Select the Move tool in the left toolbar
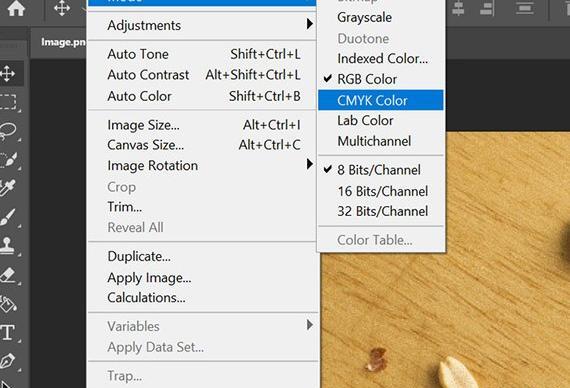 (8, 74)
